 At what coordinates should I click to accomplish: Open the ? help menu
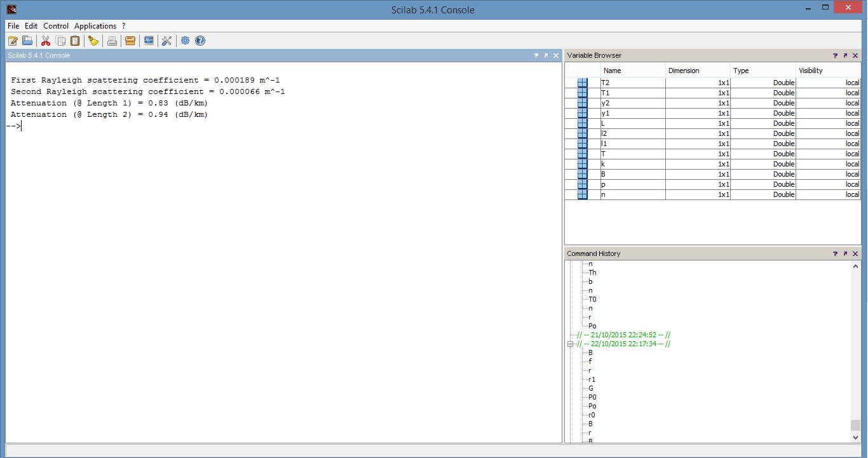(x=124, y=26)
